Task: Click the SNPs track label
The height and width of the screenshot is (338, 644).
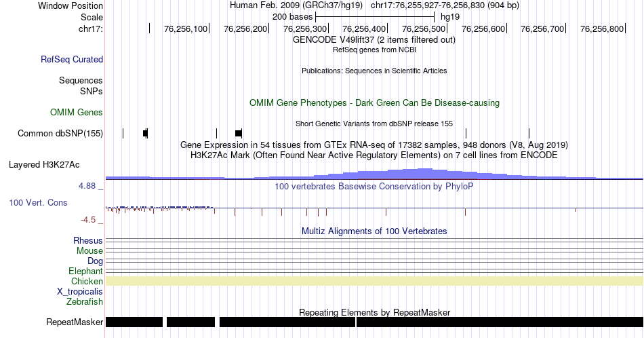Action: (x=92, y=91)
